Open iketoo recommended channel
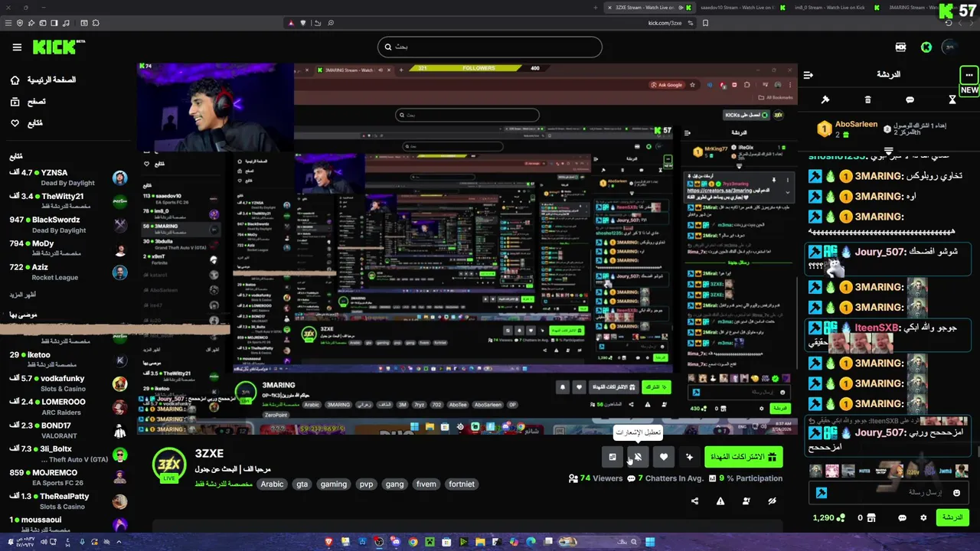The image size is (980, 551). point(67,360)
